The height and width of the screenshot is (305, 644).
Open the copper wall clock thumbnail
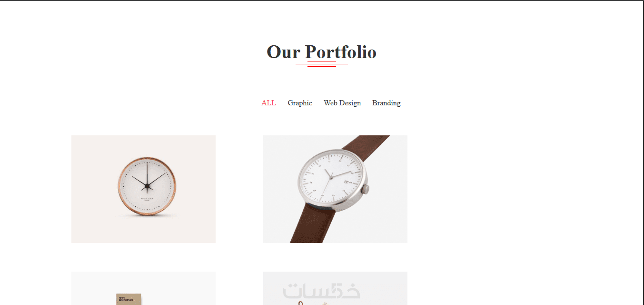143,189
